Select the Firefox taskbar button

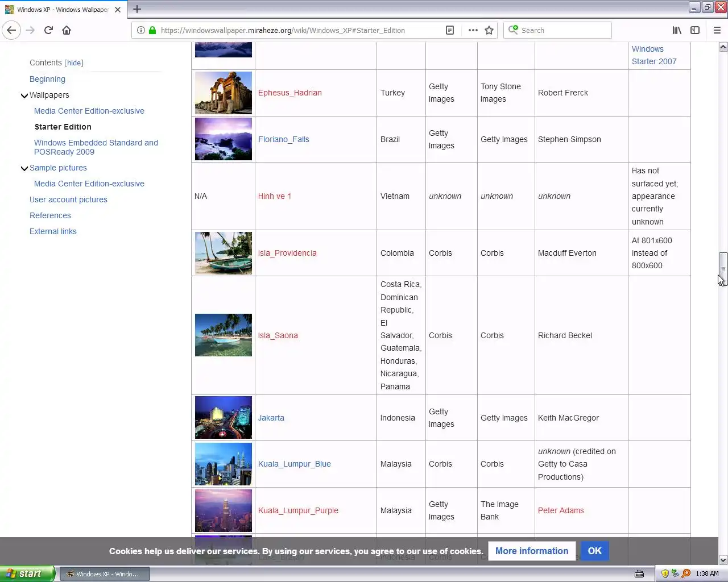coord(105,574)
